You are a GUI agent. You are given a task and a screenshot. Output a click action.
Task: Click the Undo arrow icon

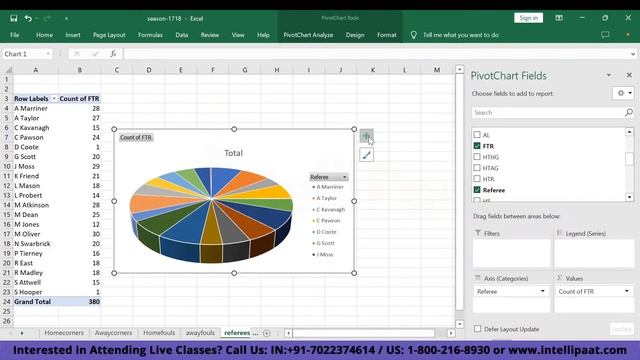(28, 18)
